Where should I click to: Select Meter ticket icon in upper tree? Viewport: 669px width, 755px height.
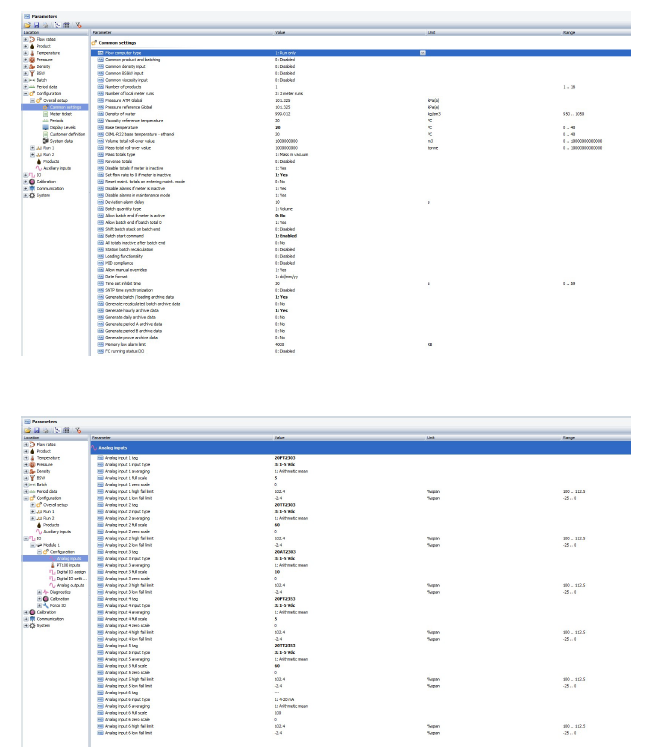pos(46,114)
